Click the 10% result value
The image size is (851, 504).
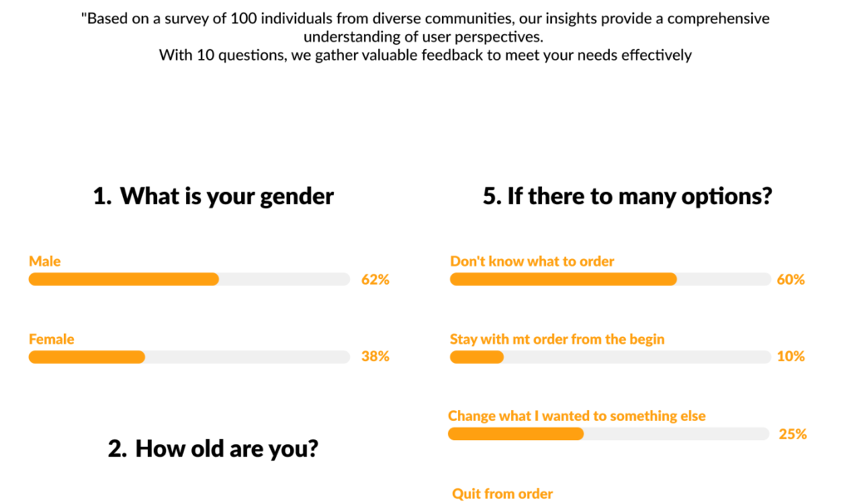(790, 357)
